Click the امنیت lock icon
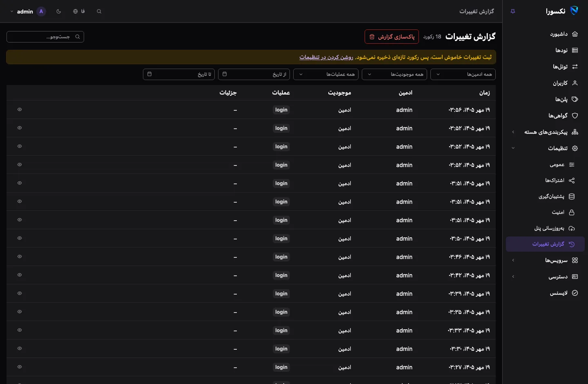Image resolution: width=588 pixels, height=384 pixels. (572, 212)
